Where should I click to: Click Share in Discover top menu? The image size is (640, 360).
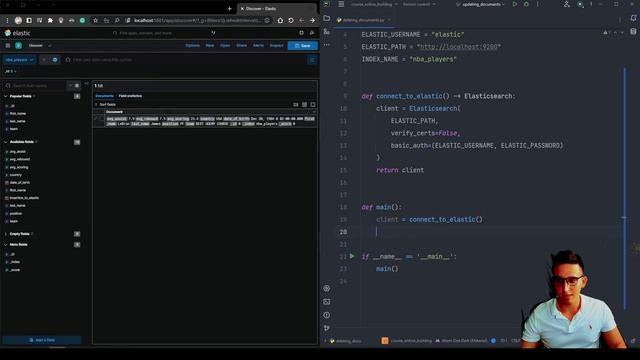(242, 46)
